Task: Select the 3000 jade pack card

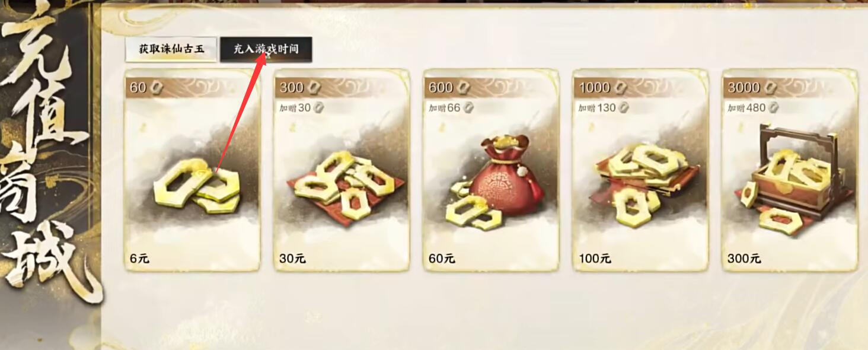Action: click(x=790, y=170)
